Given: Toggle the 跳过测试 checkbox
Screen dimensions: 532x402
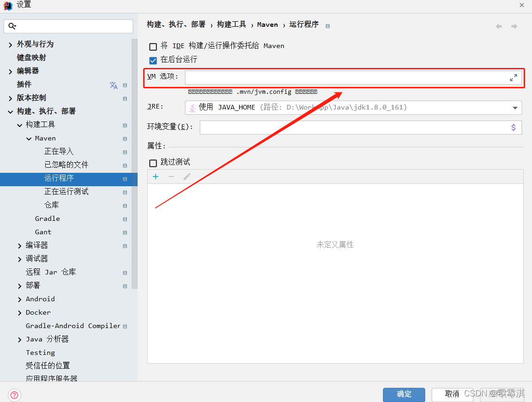Looking at the screenshot, I should [153, 163].
